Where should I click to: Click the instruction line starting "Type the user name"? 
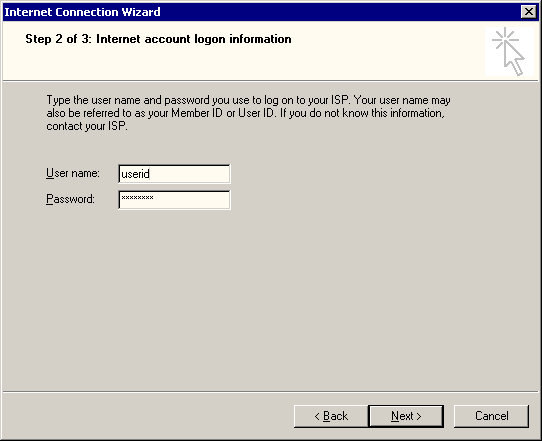248,100
